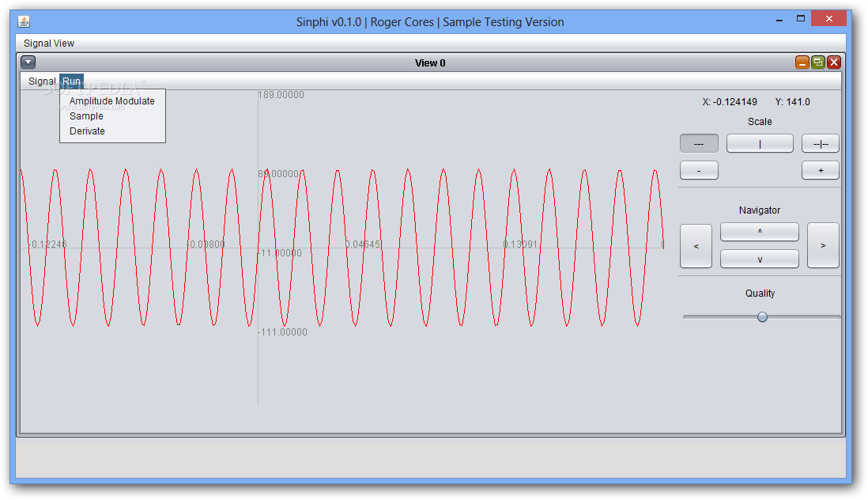
Task: Decrease scale with the minus button
Action: [699, 171]
